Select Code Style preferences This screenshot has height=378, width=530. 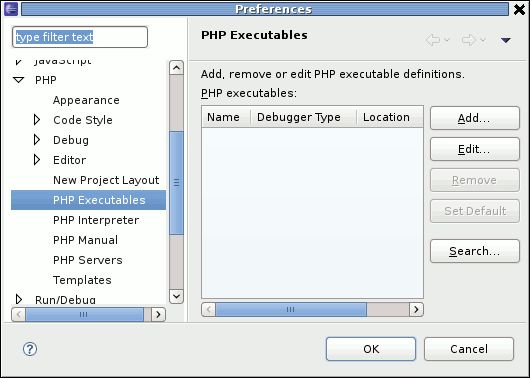tap(83, 120)
